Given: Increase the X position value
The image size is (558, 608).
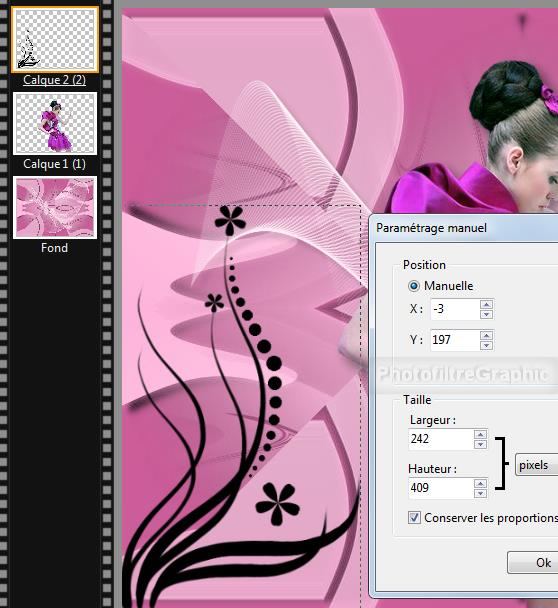Looking at the screenshot, I should [486, 304].
